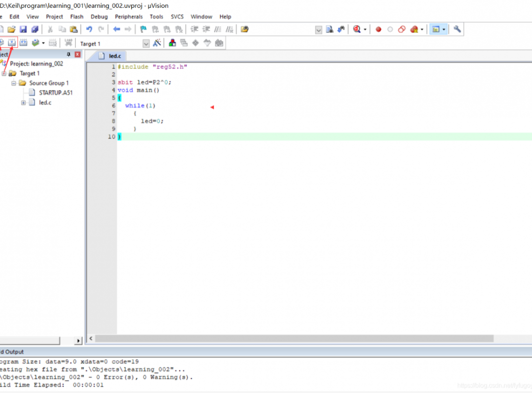Click the editor scroll-left arrow
Image resolution: width=532 pixels, height=393 pixels.
tap(91, 339)
